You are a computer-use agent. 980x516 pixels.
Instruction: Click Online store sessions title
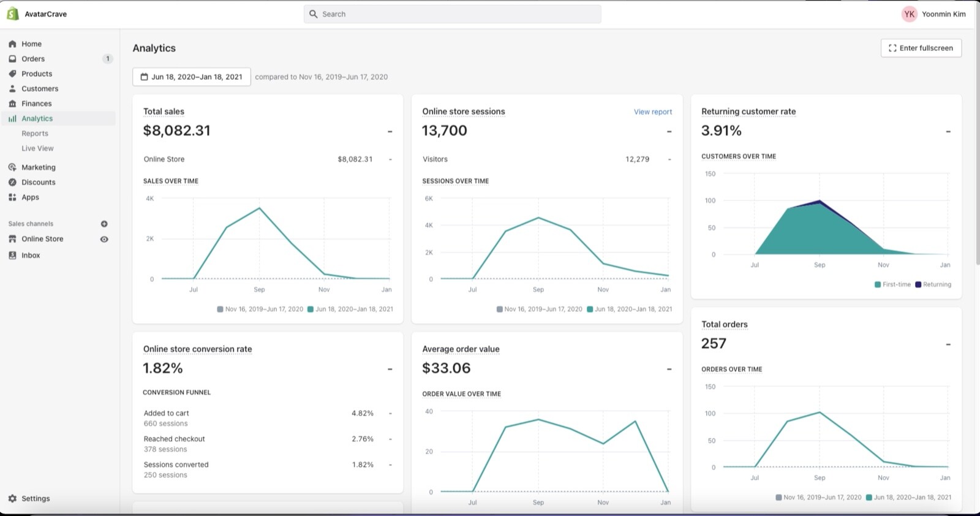pos(464,112)
